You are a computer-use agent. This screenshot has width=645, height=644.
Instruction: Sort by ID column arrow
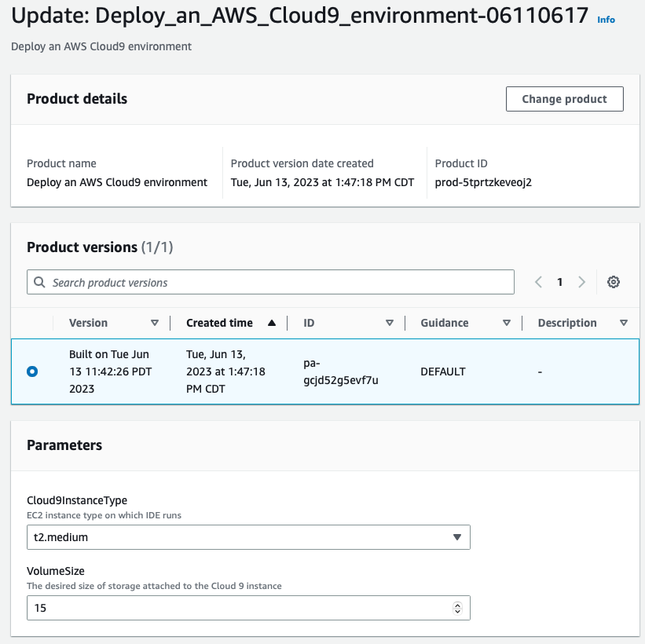point(389,323)
